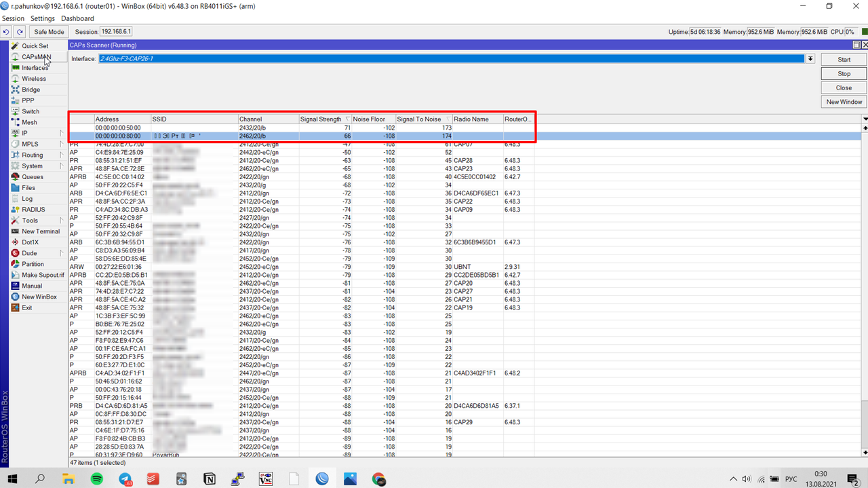Click the Redo toolbar arrow

point(20,32)
